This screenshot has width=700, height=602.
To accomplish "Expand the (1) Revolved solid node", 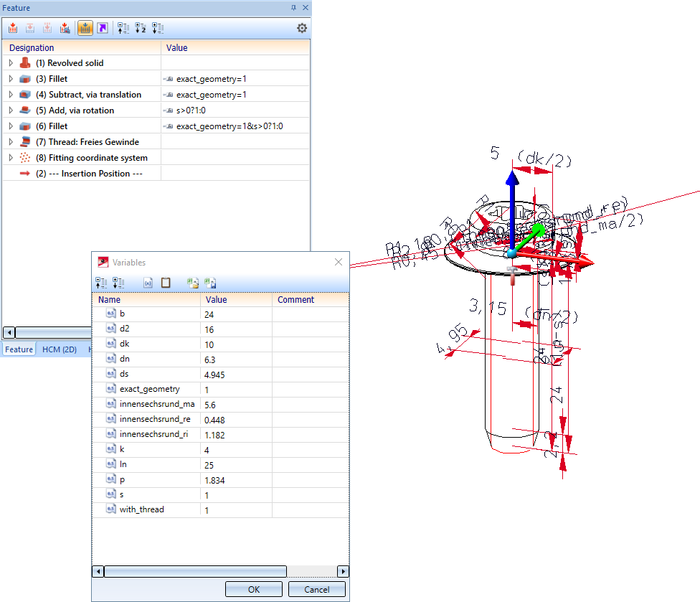I will pyautogui.click(x=11, y=63).
